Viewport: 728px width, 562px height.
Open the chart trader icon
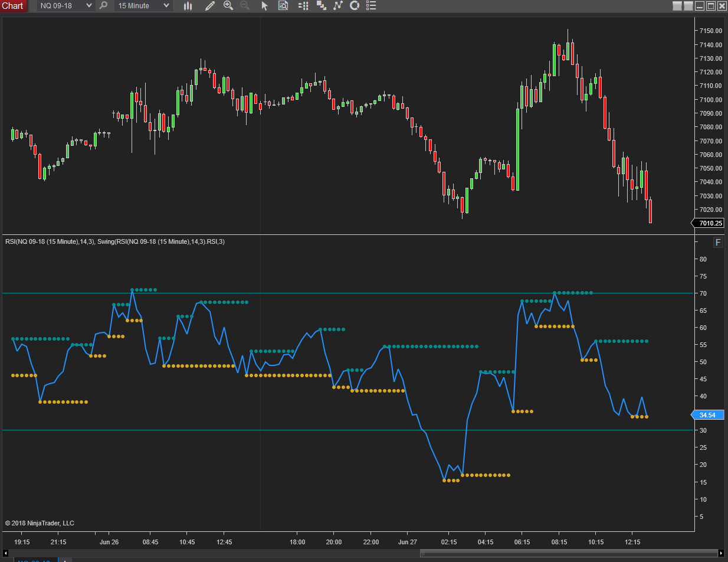pos(303,6)
